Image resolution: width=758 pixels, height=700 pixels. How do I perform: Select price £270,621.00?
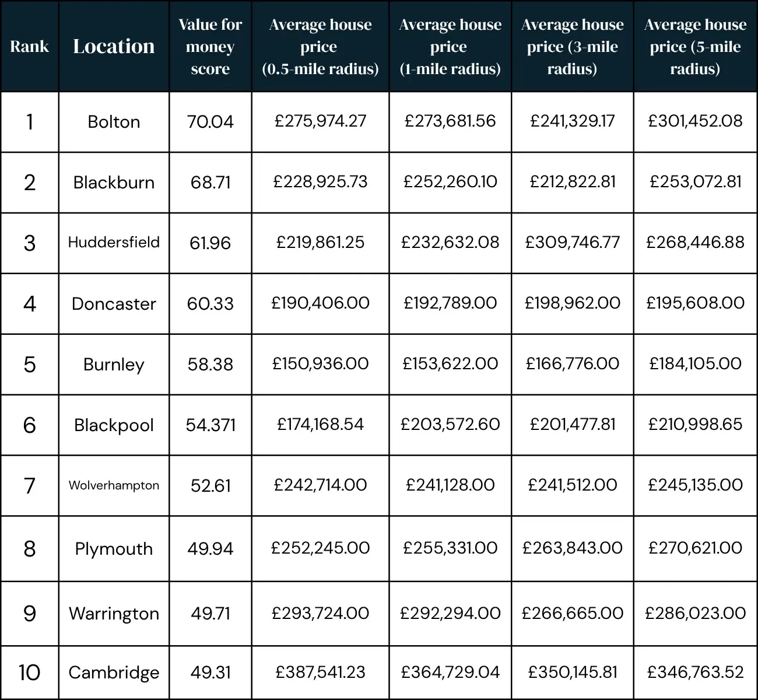click(x=695, y=548)
